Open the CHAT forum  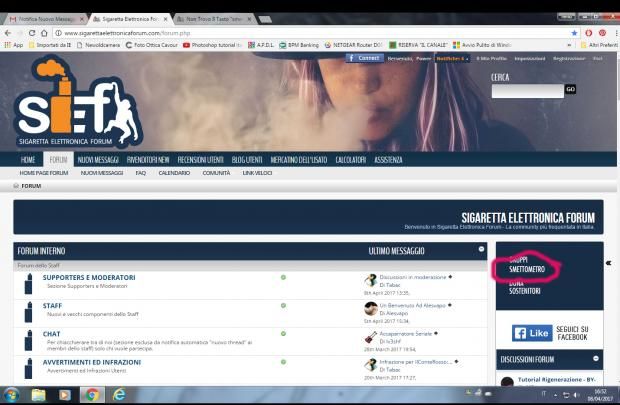(x=51, y=334)
